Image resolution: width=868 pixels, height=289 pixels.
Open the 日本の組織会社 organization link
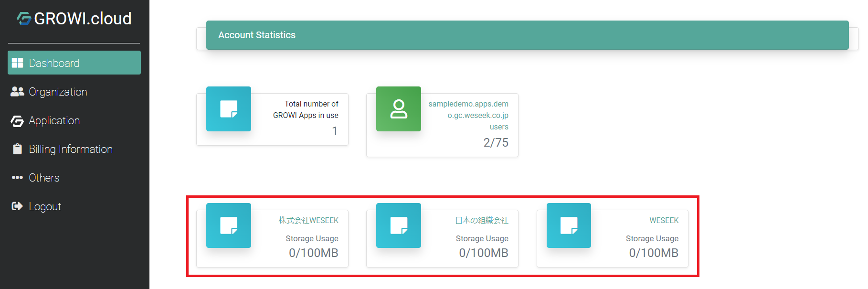481,220
